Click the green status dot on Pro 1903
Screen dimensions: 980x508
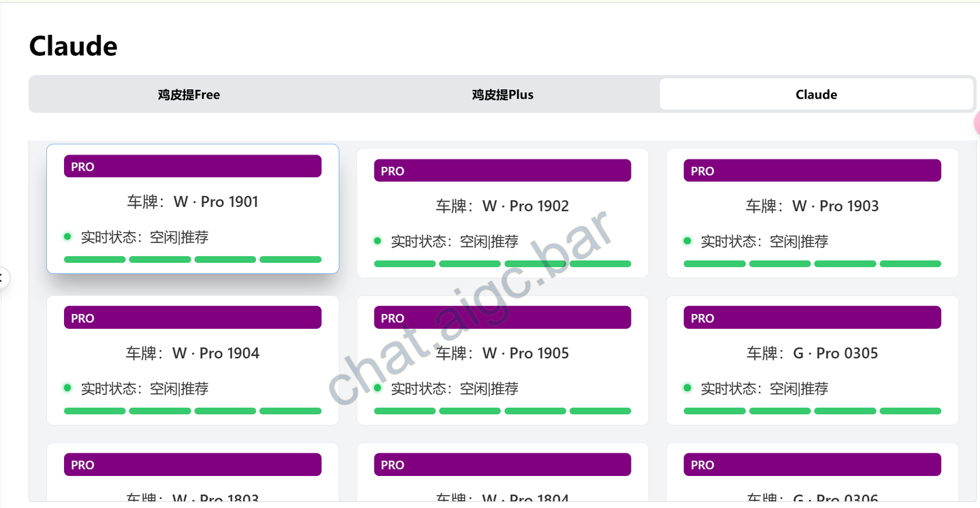(687, 240)
